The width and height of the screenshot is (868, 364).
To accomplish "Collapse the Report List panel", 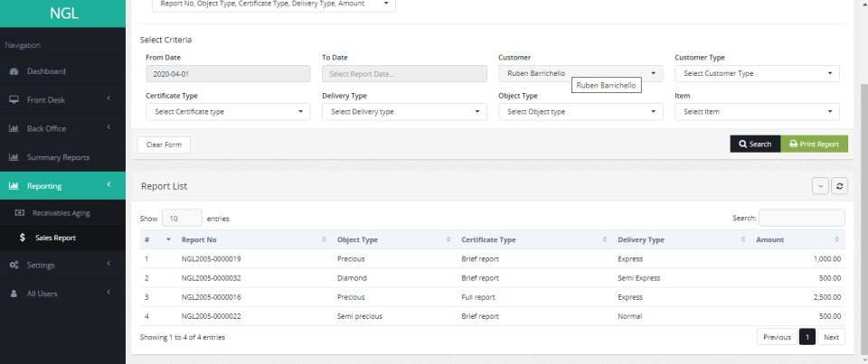I will (820, 186).
